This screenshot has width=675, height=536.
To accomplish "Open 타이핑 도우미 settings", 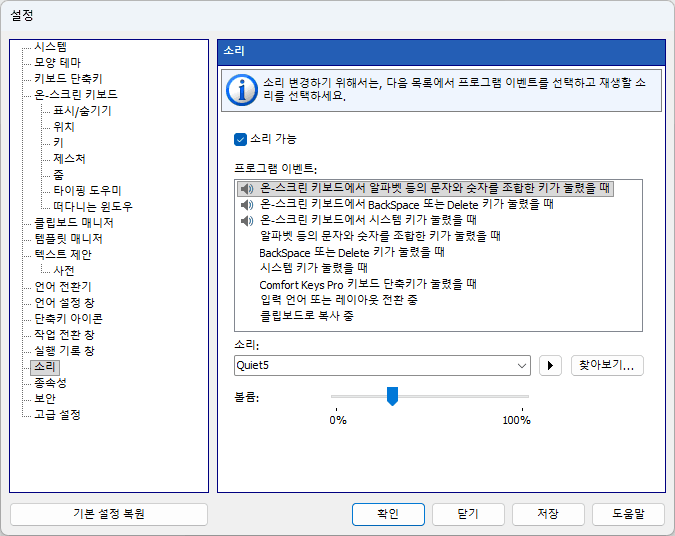I will 87,190.
